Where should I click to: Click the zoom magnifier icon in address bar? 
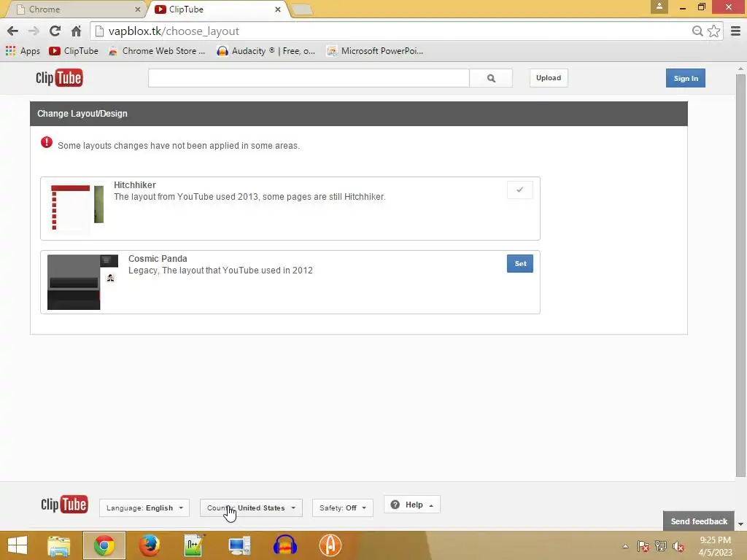coord(697,31)
